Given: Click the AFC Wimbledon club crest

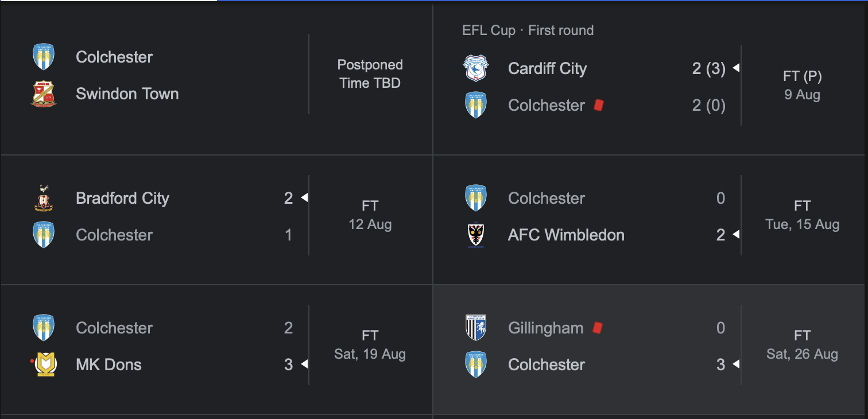Looking at the screenshot, I should [x=475, y=235].
